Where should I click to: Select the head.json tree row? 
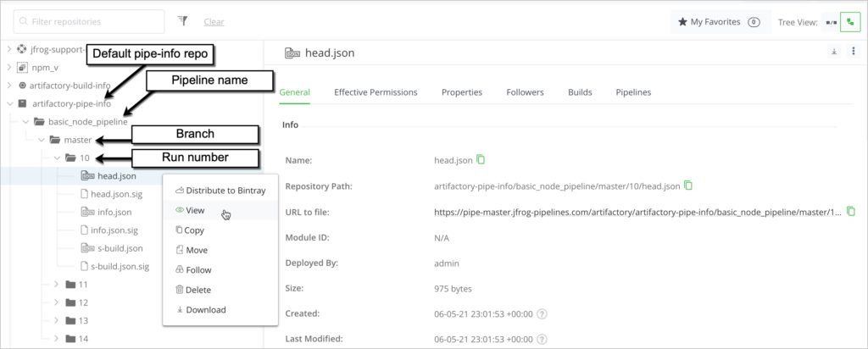tap(131, 176)
